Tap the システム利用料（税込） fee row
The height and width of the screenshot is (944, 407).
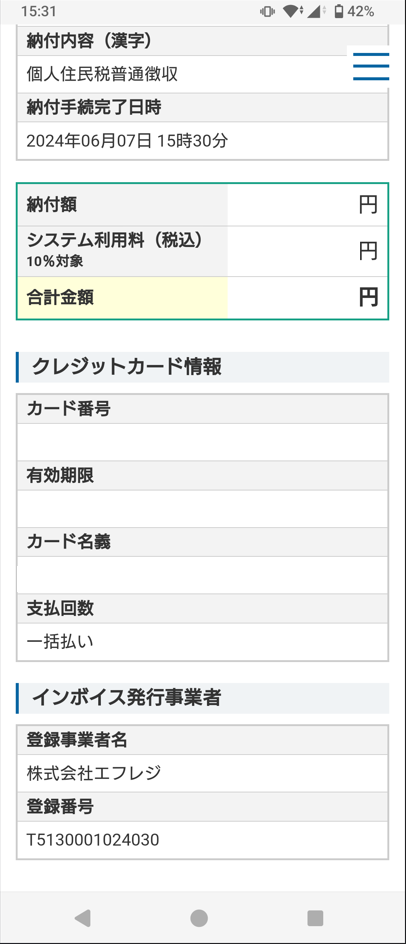(x=202, y=251)
